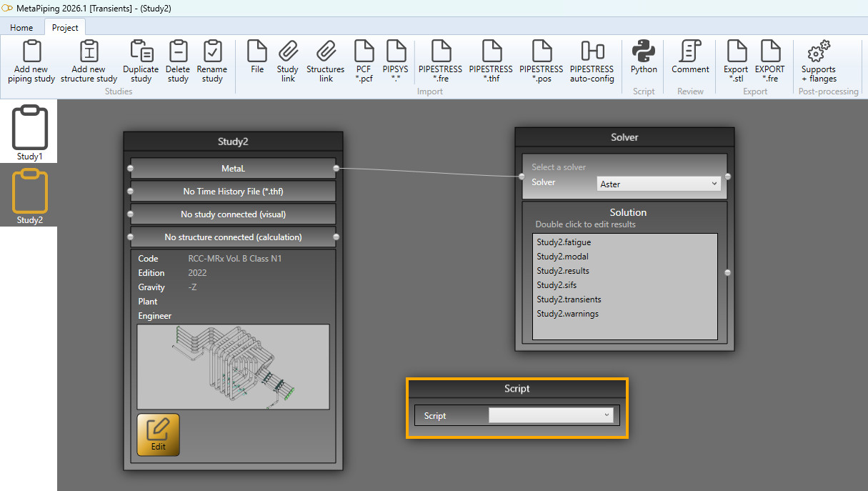The width and height of the screenshot is (868, 491).
Task: Click the piping model preview image
Action: 233,367
